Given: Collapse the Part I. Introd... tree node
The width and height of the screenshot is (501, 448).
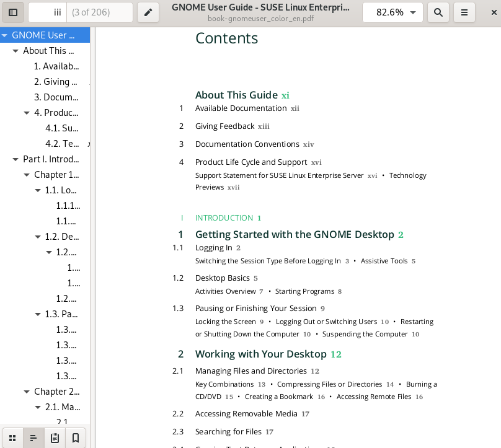Looking at the screenshot, I should (x=16, y=159).
